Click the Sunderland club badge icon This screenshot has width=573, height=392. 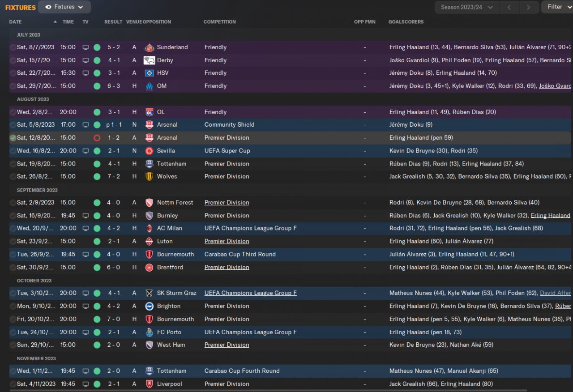coord(149,47)
